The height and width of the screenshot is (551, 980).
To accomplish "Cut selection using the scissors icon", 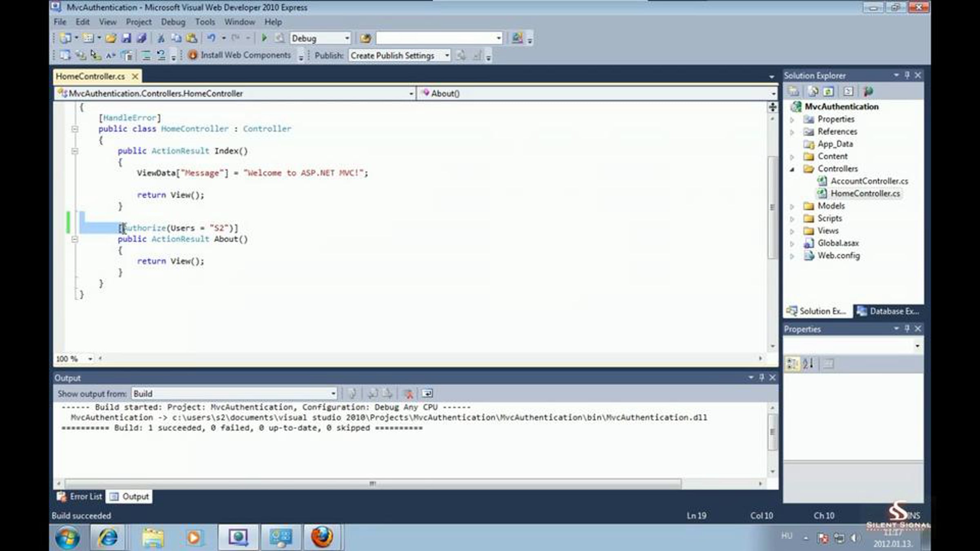I will pos(161,38).
